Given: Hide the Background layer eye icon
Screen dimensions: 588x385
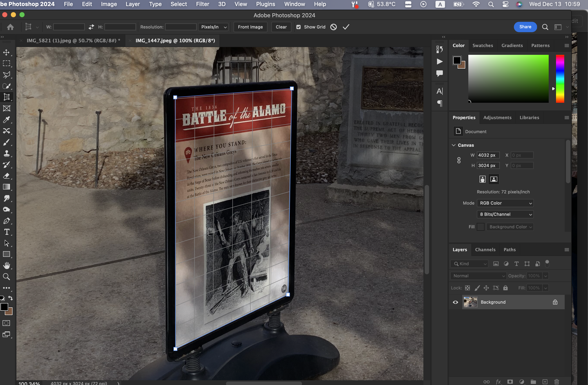Looking at the screenshot, I should (455, 302).
